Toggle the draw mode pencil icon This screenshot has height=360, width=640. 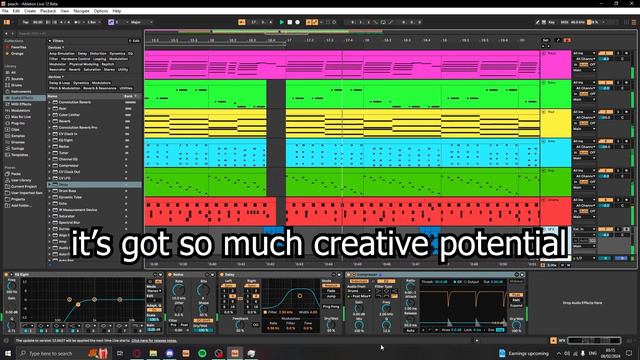tap(538, 22)
